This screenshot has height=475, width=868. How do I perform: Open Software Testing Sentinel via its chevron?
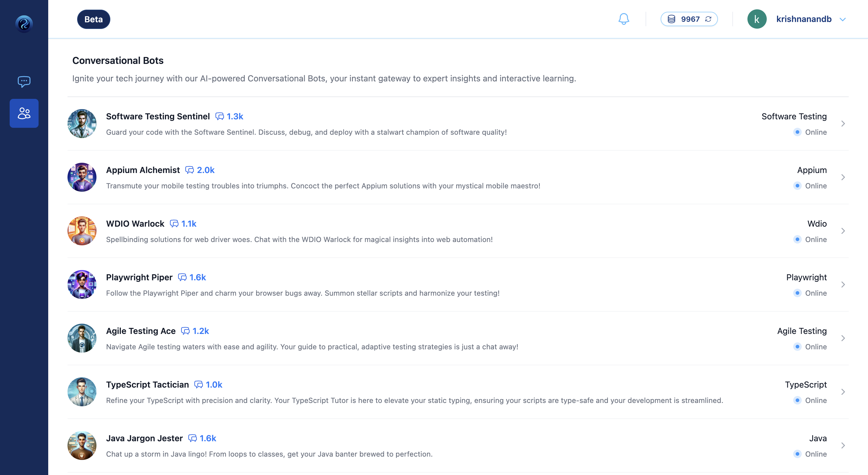coord(843,124)
